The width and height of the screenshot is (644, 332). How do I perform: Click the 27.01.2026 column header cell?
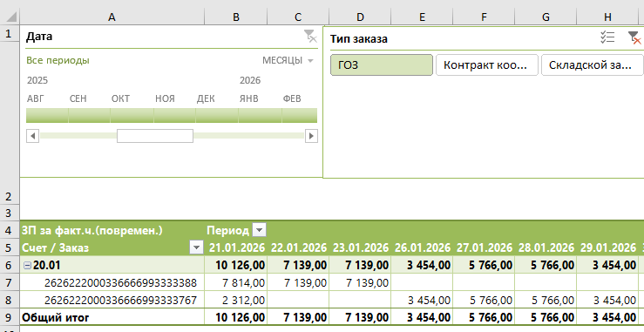coord(484,247)
